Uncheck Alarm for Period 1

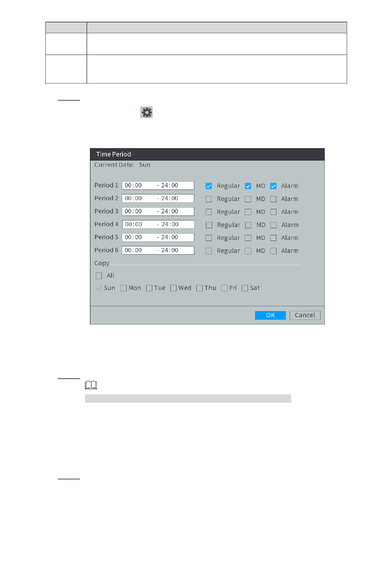[x=273, y=186]
